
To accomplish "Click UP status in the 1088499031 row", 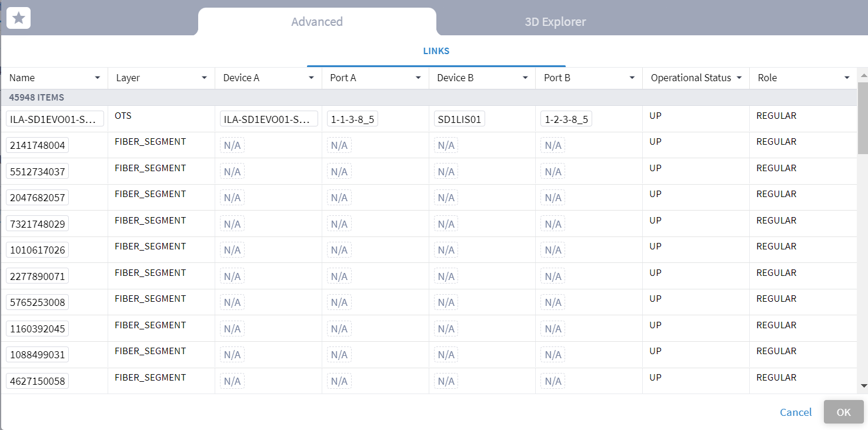I will tap(656, 351).
